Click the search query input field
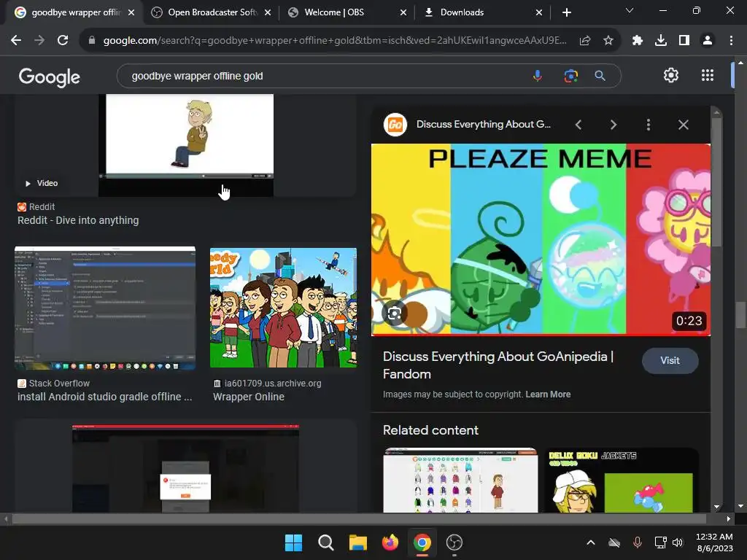This screenshot has height=560, width=747. [x=324, y=76]
